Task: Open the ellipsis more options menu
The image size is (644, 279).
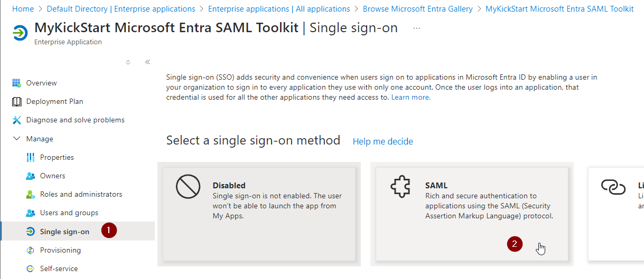Action: 416,28
